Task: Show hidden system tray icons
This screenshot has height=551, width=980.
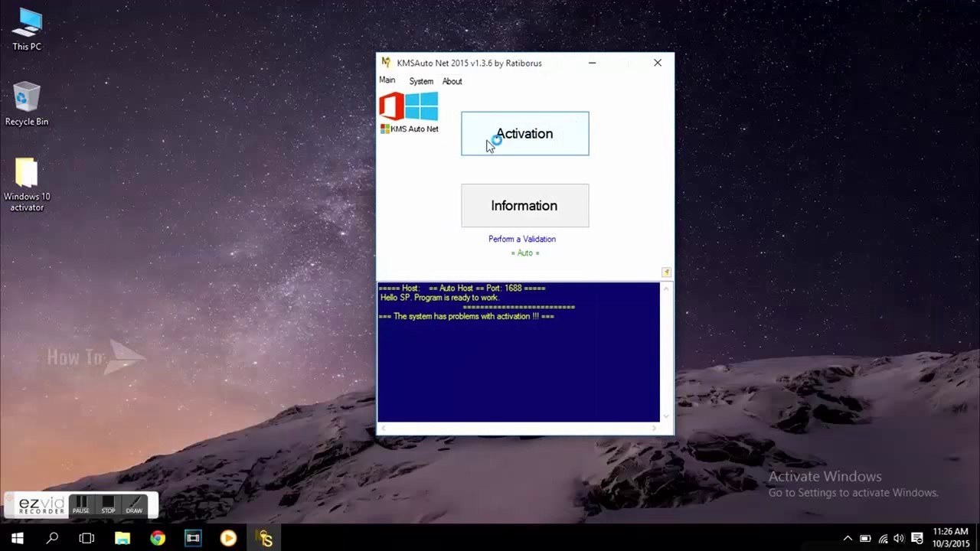Action: pyautogui.click(x=848, y=538)
